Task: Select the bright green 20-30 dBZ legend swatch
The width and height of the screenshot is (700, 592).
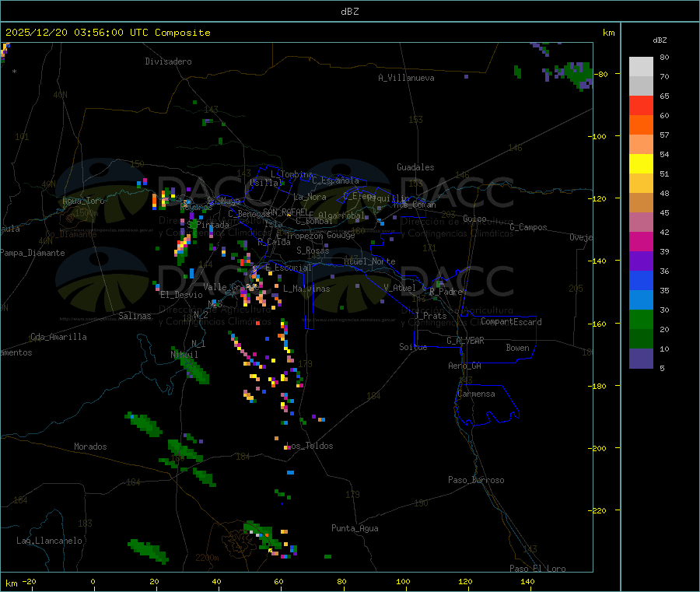Action: click(641, 320)
